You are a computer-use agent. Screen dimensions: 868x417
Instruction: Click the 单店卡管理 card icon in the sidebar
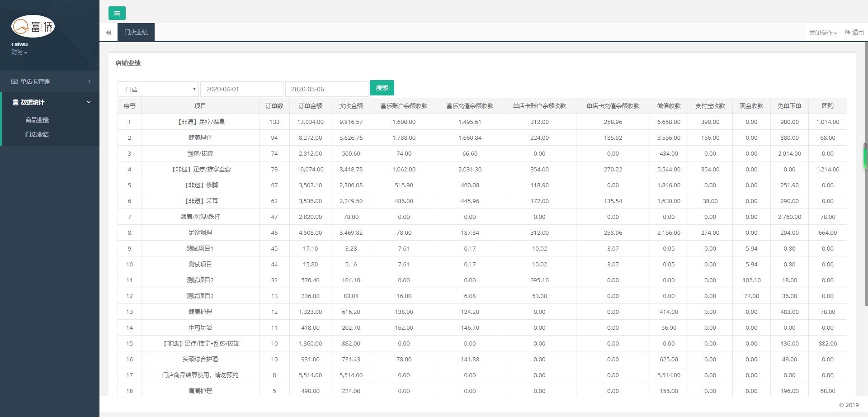14,82
